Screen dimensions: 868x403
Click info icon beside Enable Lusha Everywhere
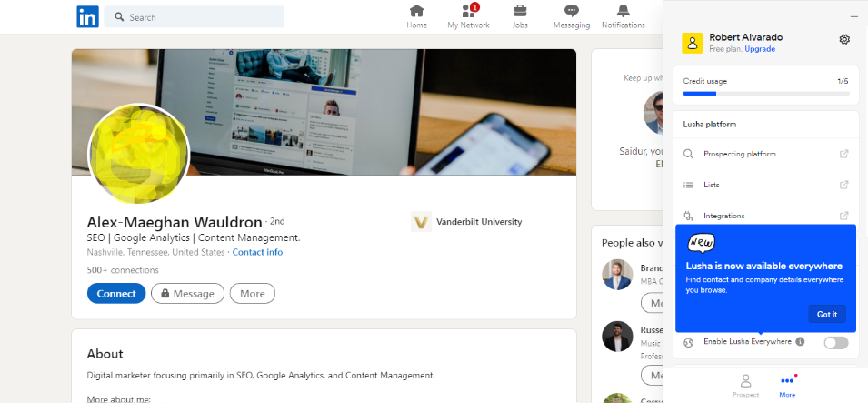pyautogui.click(x=800, y=341)
